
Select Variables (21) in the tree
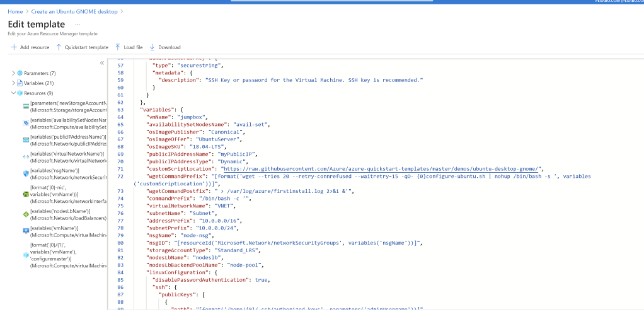pos(39,83)
